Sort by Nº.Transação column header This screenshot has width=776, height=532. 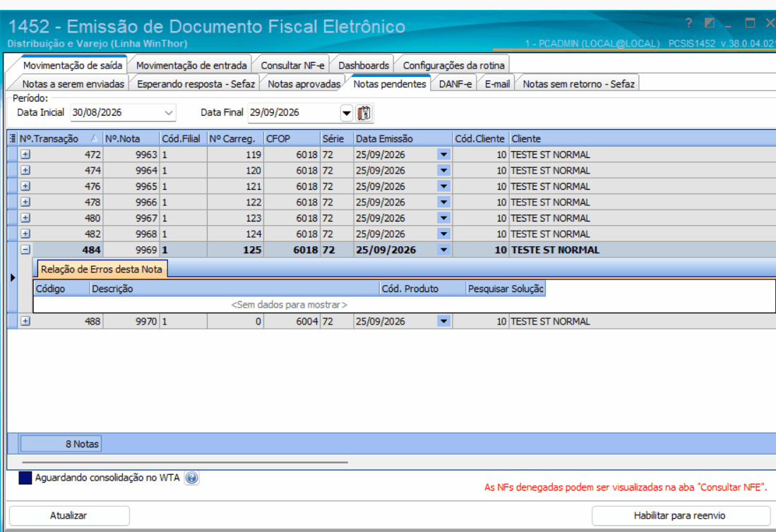coord(60,138)
